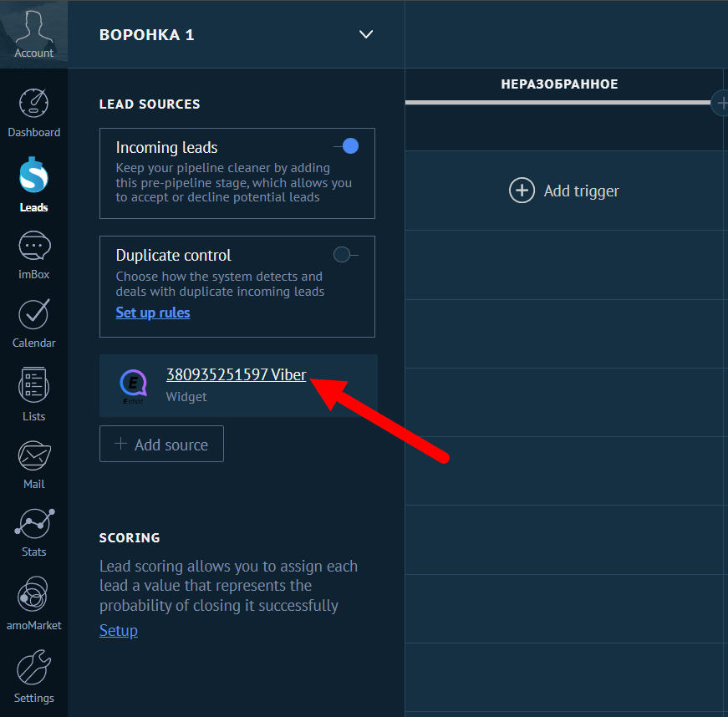The height and width of the screenshot is (717, 728).
Task: Open the 380935251597 Viber source link
Action: (x=237, y=374)
